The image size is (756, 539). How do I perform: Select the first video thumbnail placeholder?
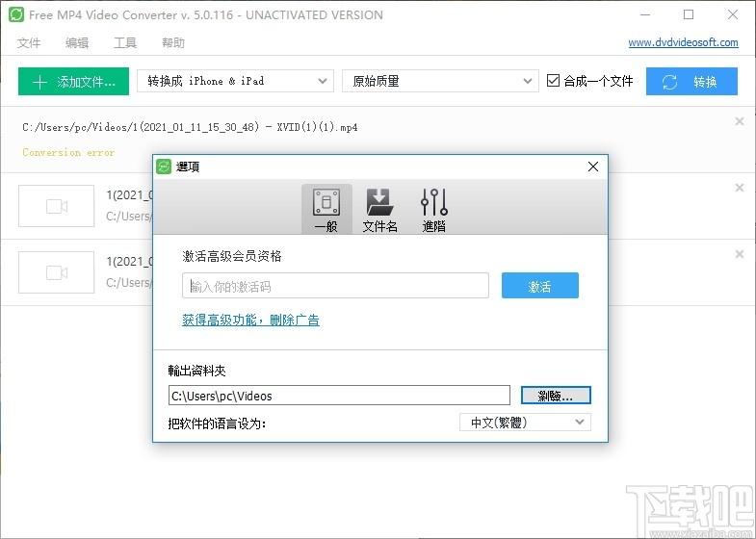coord(57,206)
